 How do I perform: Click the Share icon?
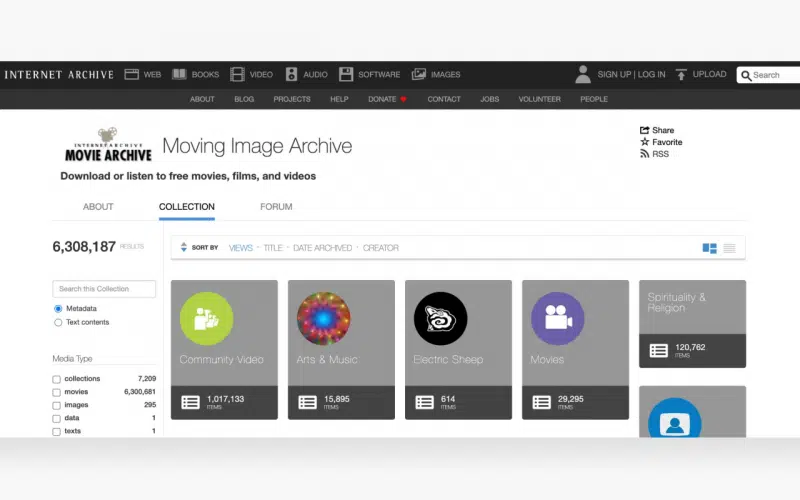(x=645, y=130)
